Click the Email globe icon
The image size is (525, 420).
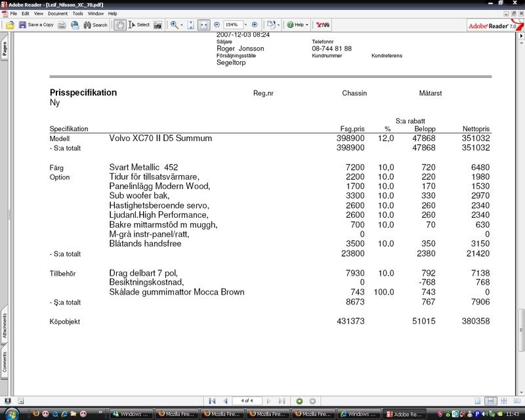tap(75, 25)
